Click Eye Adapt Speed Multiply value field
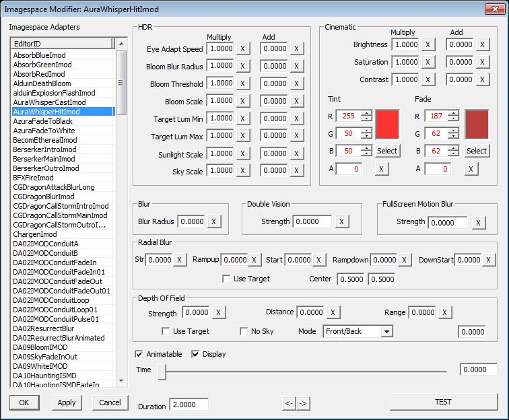The image size is (509, 420). point(221,48)
